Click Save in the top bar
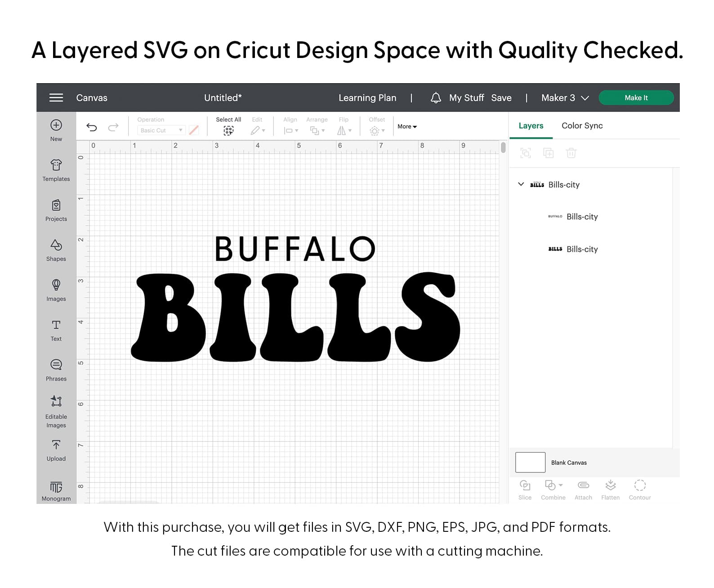Viewport: 714px width, 588px height. (501, 98)
